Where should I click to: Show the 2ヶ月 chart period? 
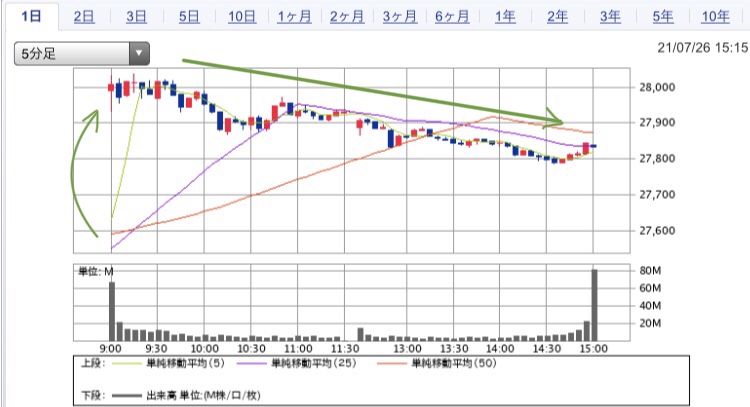pyautogui.click(x=347, y=17)
